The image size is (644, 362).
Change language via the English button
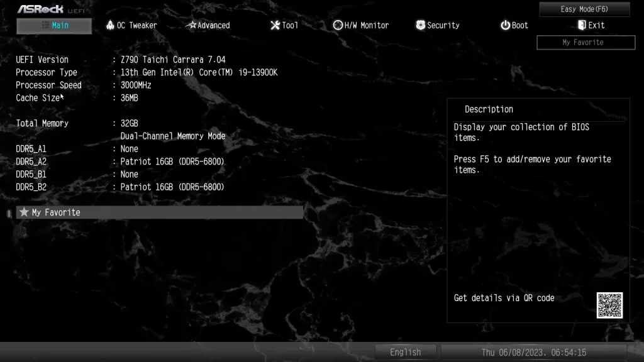point(406,352)
